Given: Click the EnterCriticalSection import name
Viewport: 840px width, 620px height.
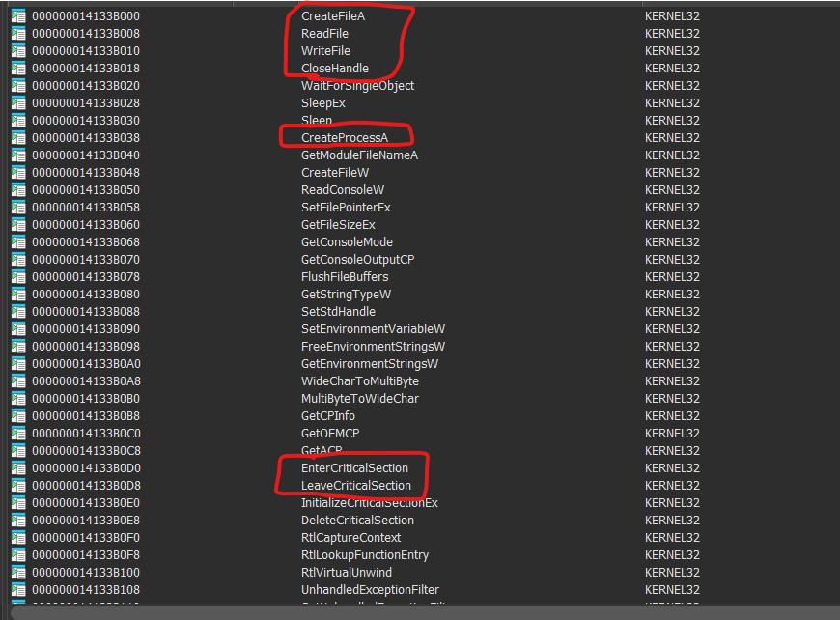Looking at the screenshot, I should pyautogui.click(x=354, y=468).
